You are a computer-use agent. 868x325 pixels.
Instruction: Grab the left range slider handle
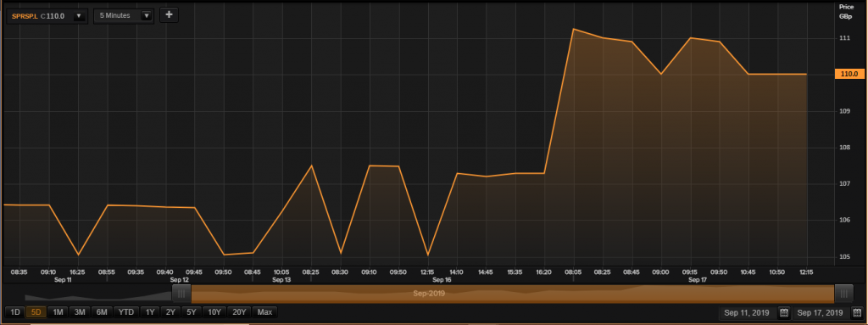181,294
